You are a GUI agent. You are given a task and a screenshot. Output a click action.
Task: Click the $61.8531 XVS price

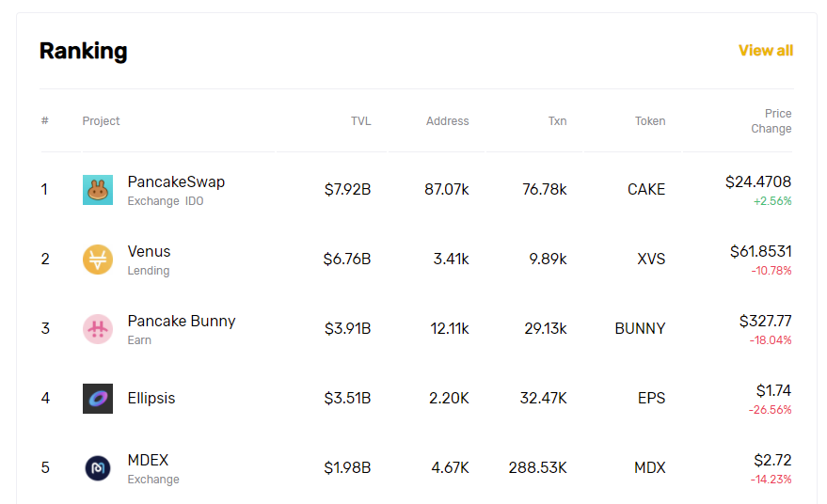pos(760,251)
